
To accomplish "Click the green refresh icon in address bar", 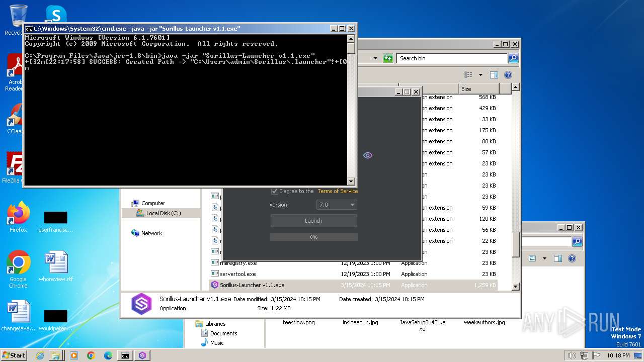I will pyautogui.click(x=388, y=58).
